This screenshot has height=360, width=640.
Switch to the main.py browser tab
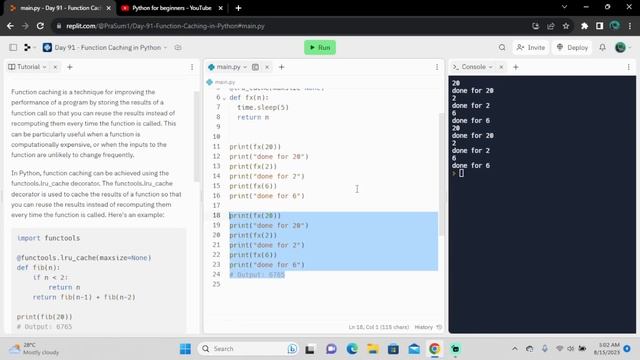pyautogui.click(x=60, y=8)
